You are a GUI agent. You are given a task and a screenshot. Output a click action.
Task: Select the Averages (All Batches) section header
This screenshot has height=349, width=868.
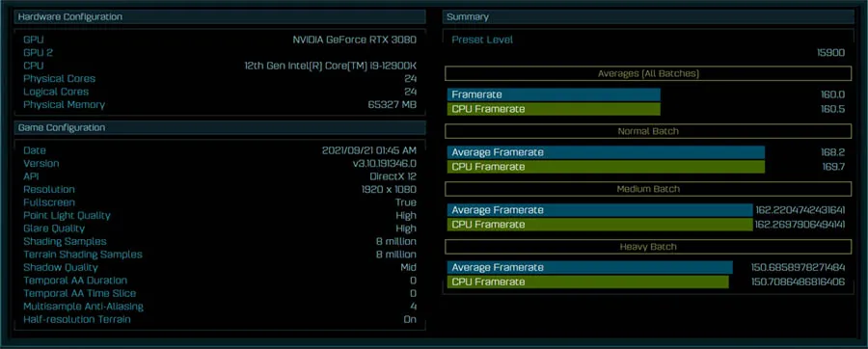[648, 73]
